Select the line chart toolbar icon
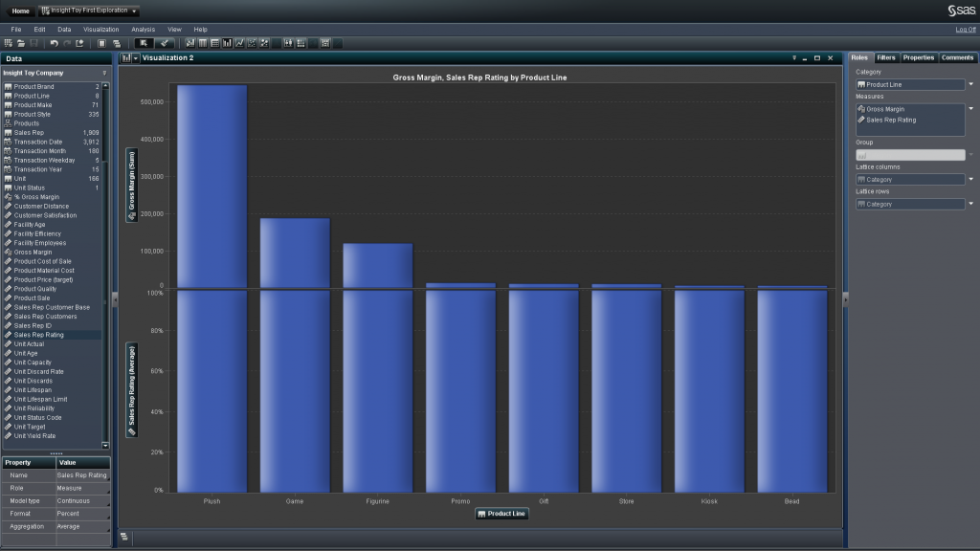980x551 pixels. point(239,43)
